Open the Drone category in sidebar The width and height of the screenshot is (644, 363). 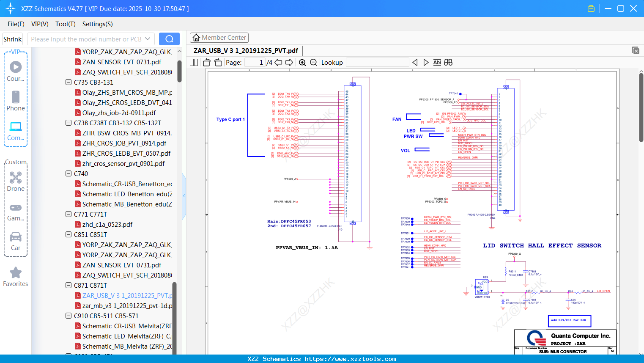pyautogui.click(x=16, y=181)
